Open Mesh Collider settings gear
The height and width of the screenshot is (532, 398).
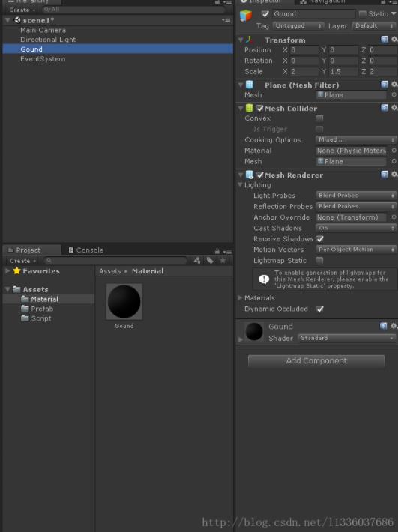pos(394,108)
